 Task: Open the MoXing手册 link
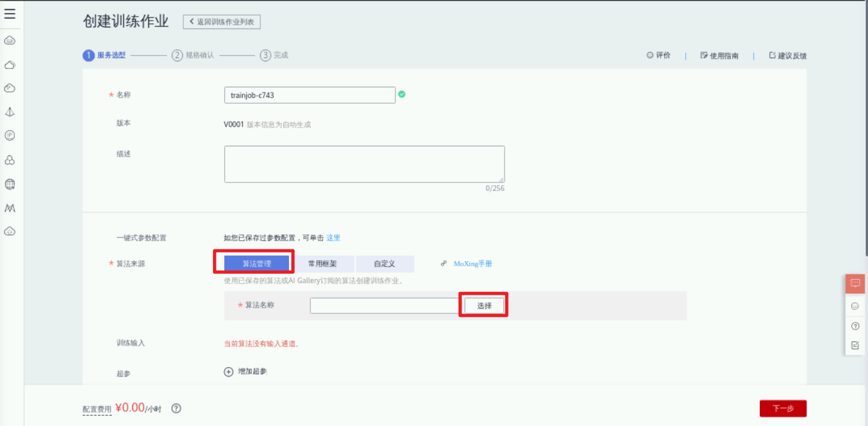473,263
